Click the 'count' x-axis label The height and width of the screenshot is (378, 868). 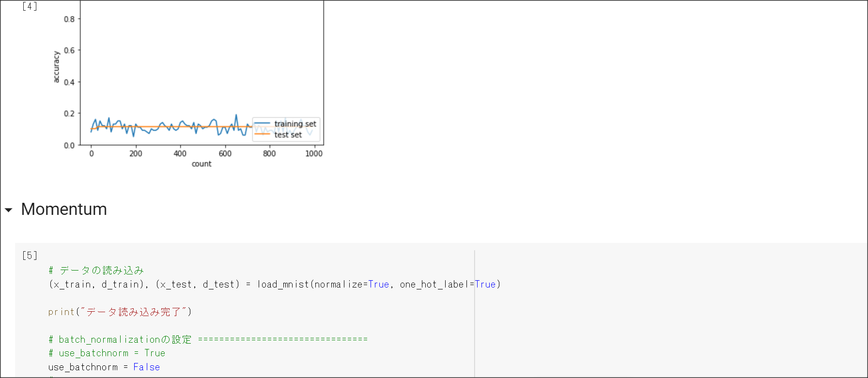[201, 164]
